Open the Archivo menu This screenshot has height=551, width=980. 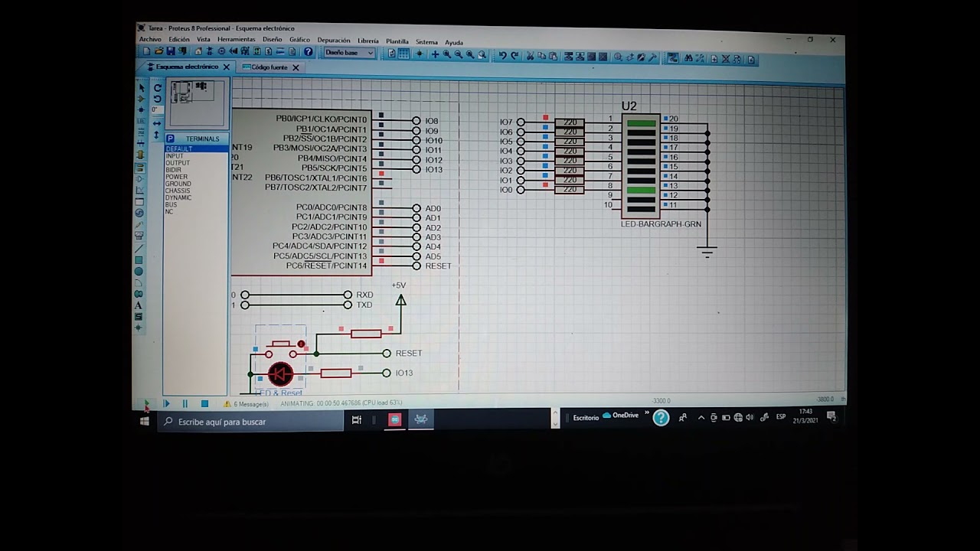(x=150, y=39)
